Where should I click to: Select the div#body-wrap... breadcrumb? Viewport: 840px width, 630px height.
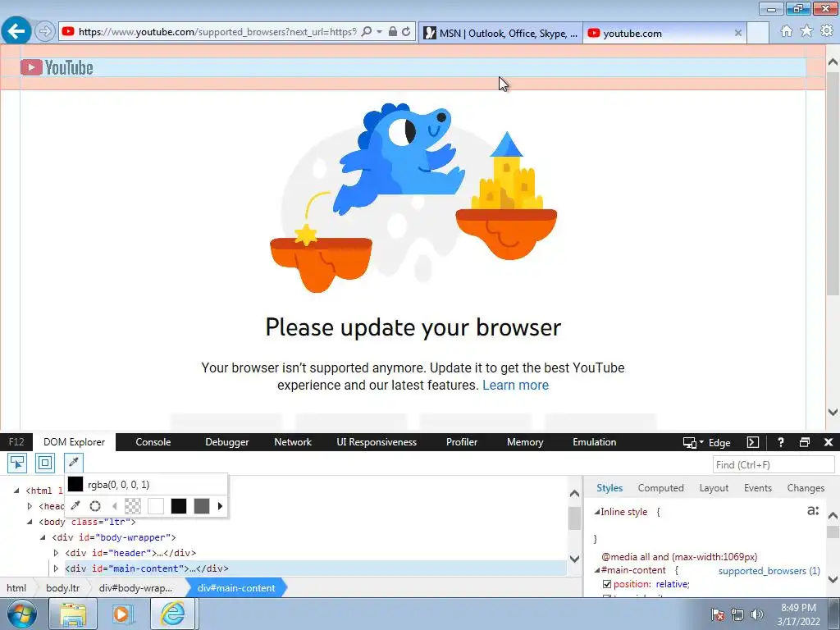(135, 587)
